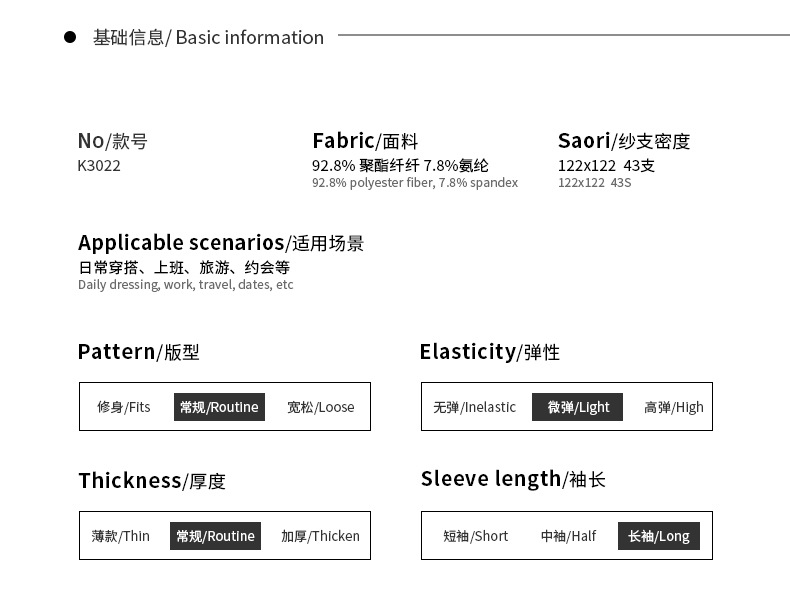The height and width of the screenshot is (604, 790).
Task: Click the 基础信息/Basic information heading
Action: (208, 38)
